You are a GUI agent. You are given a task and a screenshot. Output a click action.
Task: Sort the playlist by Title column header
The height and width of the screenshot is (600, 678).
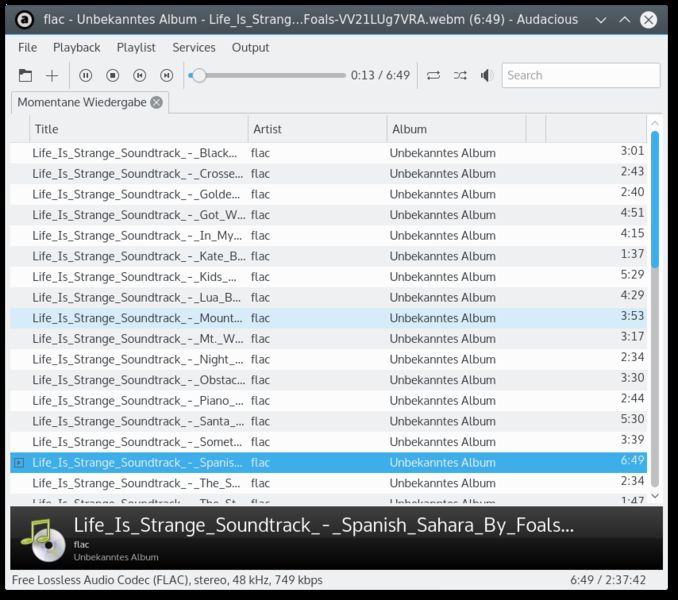click(138, 129)
